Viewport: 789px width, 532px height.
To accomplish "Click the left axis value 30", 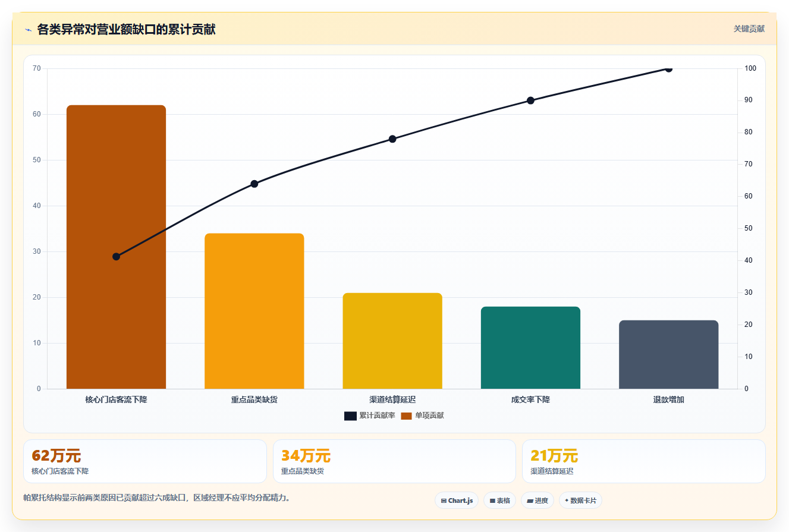I will 37,251.
